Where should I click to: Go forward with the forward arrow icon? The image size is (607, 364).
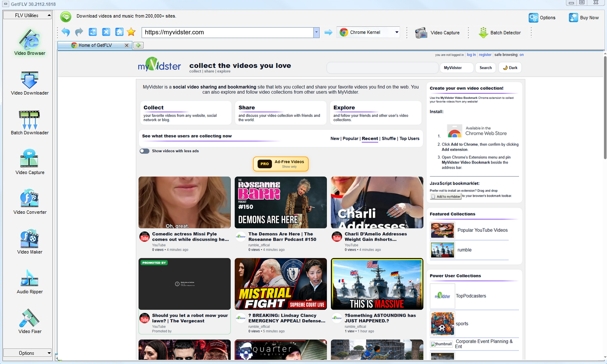(79, 32)
